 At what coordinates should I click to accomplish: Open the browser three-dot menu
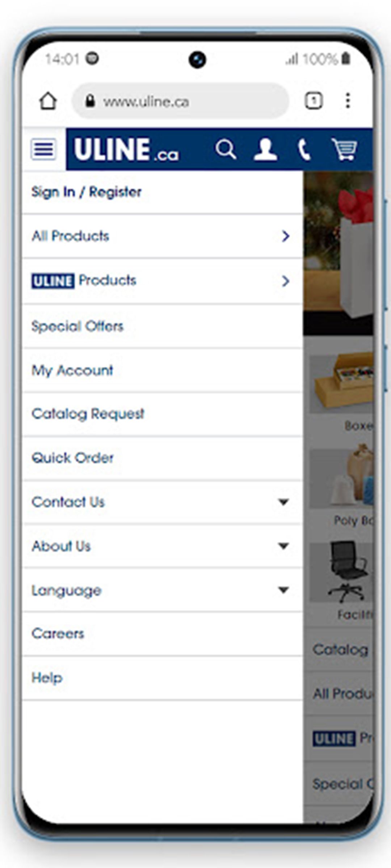pos(348,101)
